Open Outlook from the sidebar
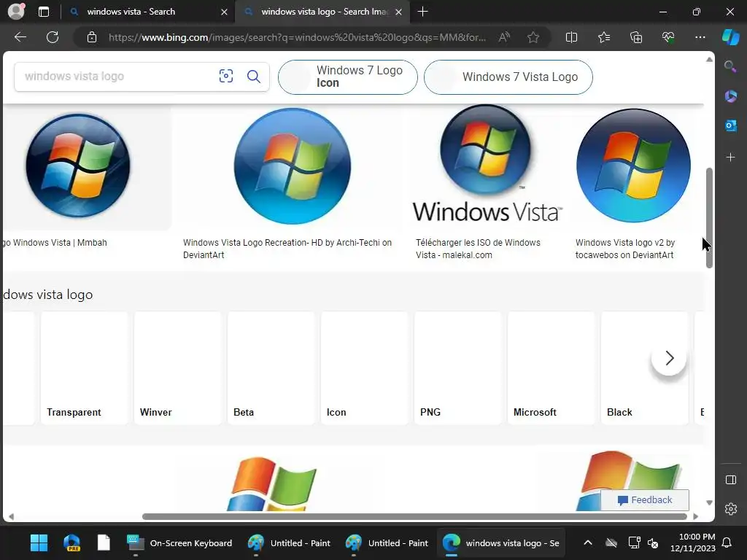The height and width of the screenshot is (560, 747). (x=730, y=125)
